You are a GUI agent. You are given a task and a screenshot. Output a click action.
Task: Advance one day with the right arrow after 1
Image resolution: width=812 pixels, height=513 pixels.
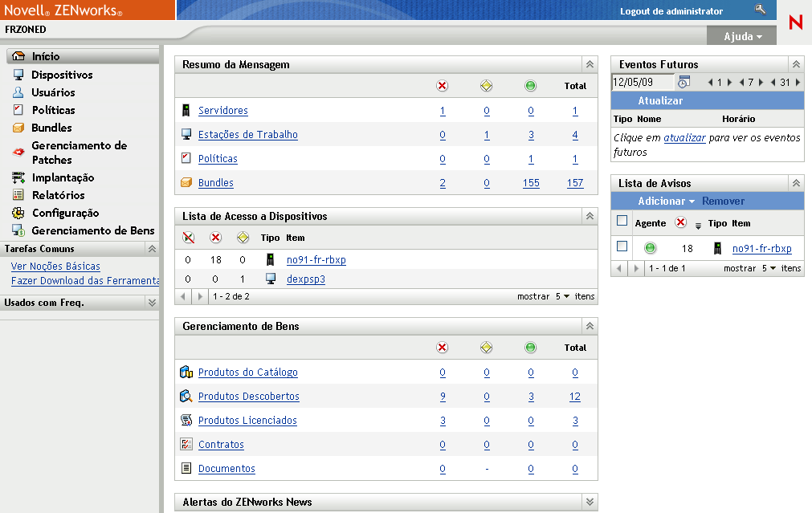click(729, 82)
